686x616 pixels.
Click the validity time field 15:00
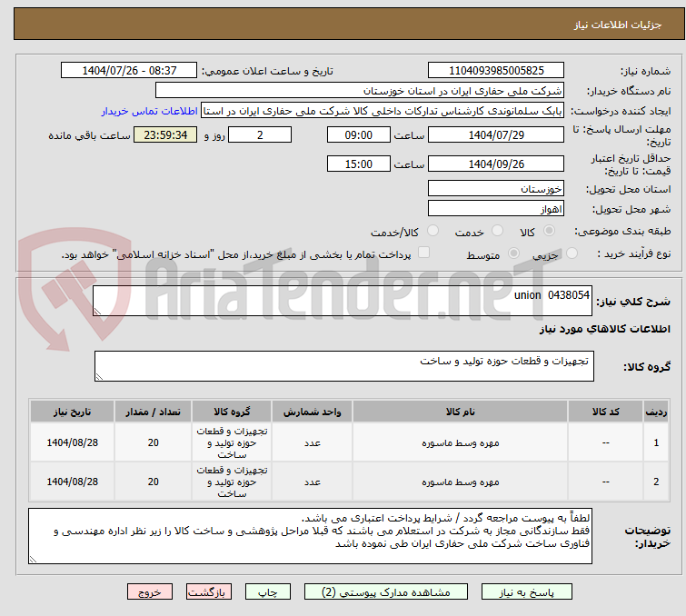tap(358, 164)
